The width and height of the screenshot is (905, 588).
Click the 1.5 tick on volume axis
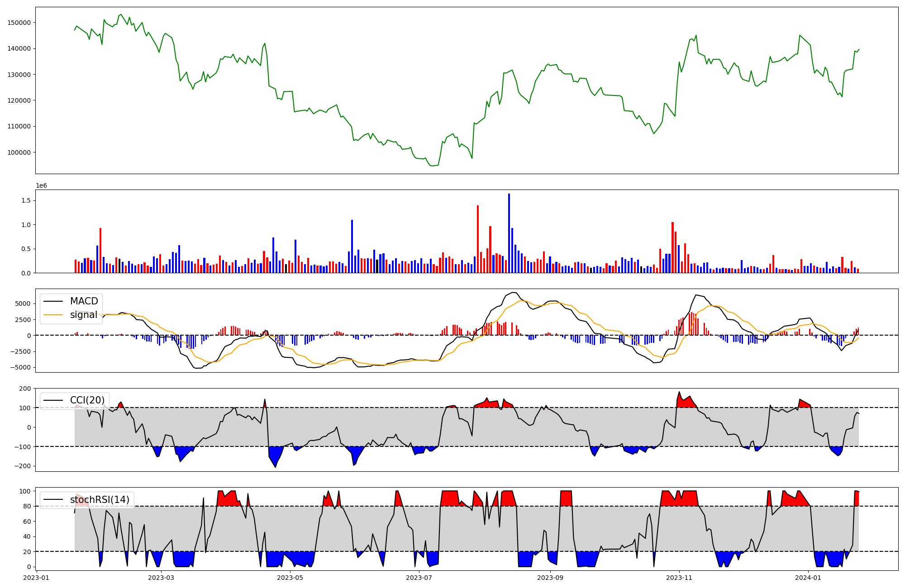(x=25, y=200)
